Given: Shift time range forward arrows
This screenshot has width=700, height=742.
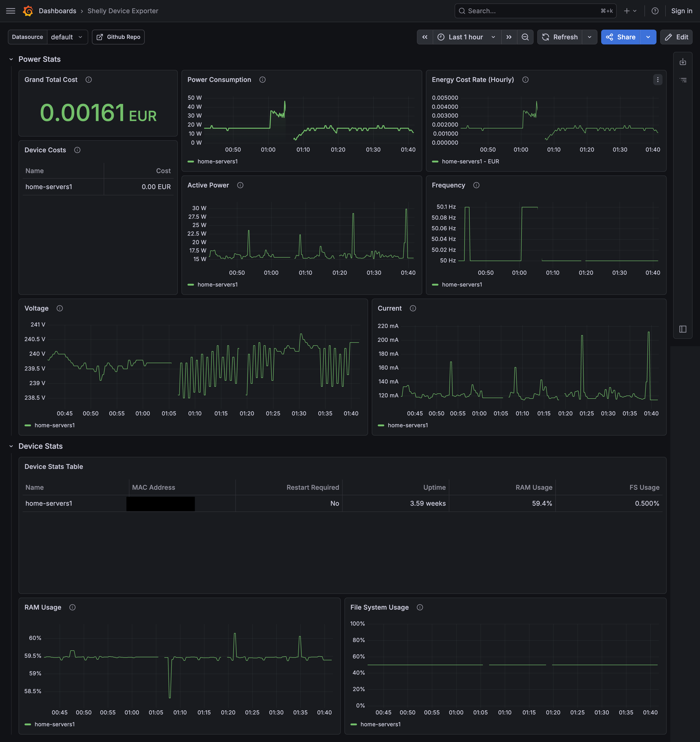Looking at the screenshot, I should 509,37.
